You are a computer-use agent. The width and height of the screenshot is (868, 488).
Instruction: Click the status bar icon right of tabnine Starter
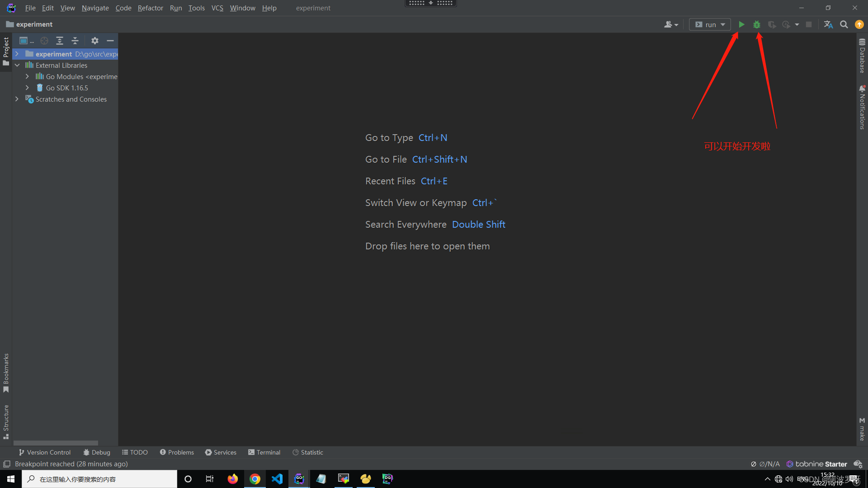coord(858,464)
